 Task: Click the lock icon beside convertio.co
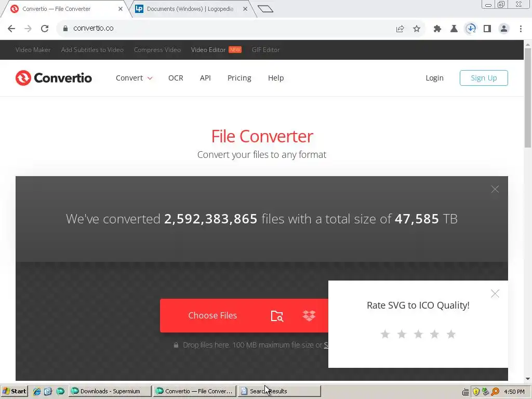(x=65, y=29)
